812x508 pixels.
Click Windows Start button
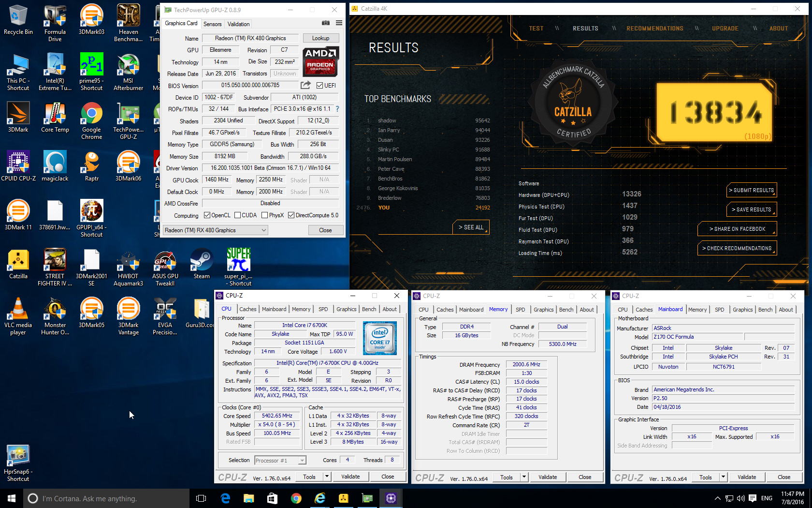pos(12,498)
